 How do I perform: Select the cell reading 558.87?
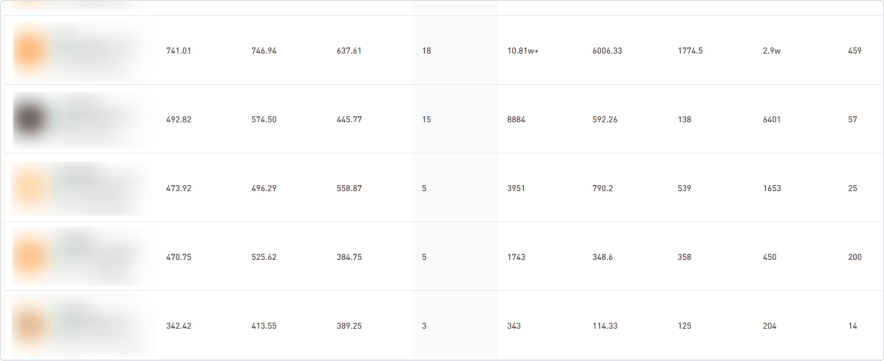pyautogui.click(x=349, y=188)
